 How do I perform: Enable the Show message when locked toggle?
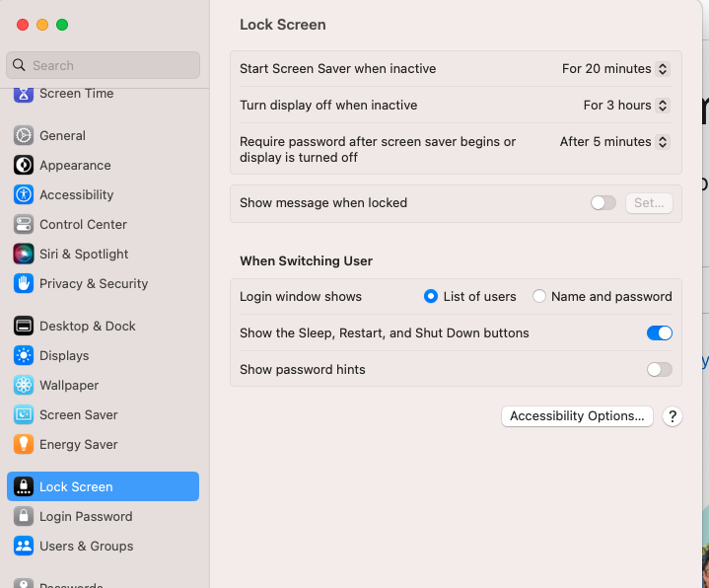[603, 203]
